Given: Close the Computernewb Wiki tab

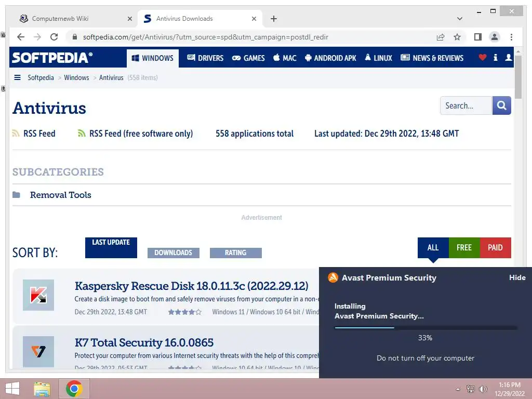Looking at the screenshot, I should click(x=129, y=19).
